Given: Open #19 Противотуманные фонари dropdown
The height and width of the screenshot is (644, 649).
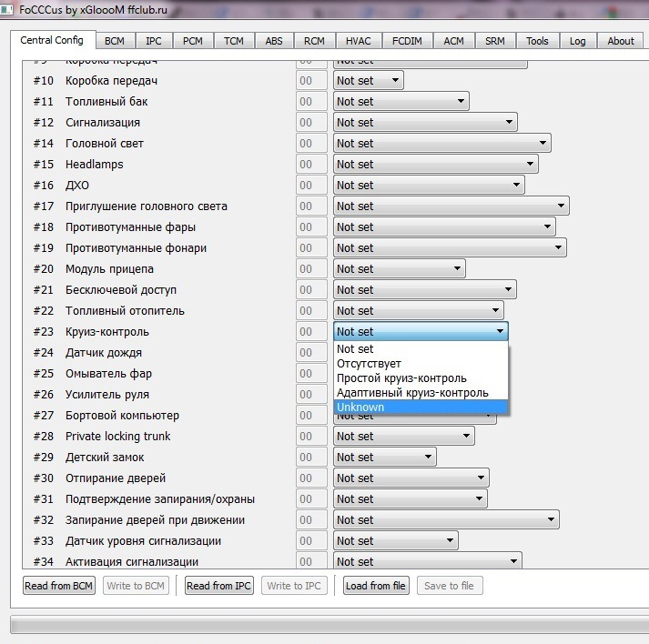Looking at the screenshot, I should pyautogui.click(x=450, y=247).
